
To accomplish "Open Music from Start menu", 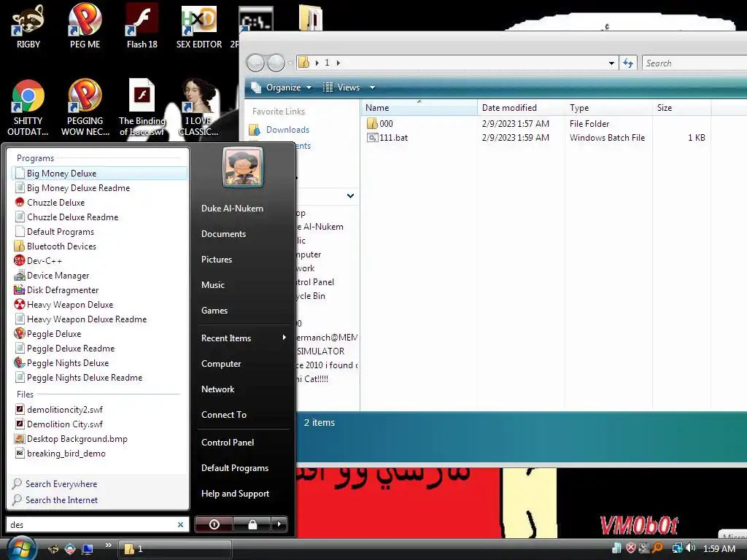I will 212,285.
